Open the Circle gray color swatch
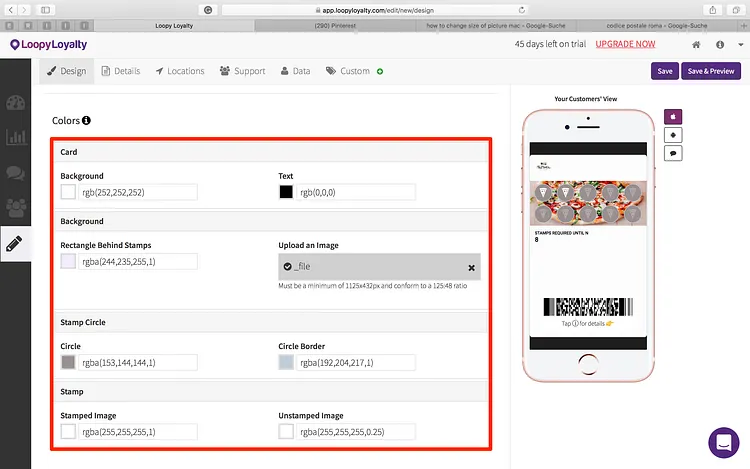 tap(68, 362)
